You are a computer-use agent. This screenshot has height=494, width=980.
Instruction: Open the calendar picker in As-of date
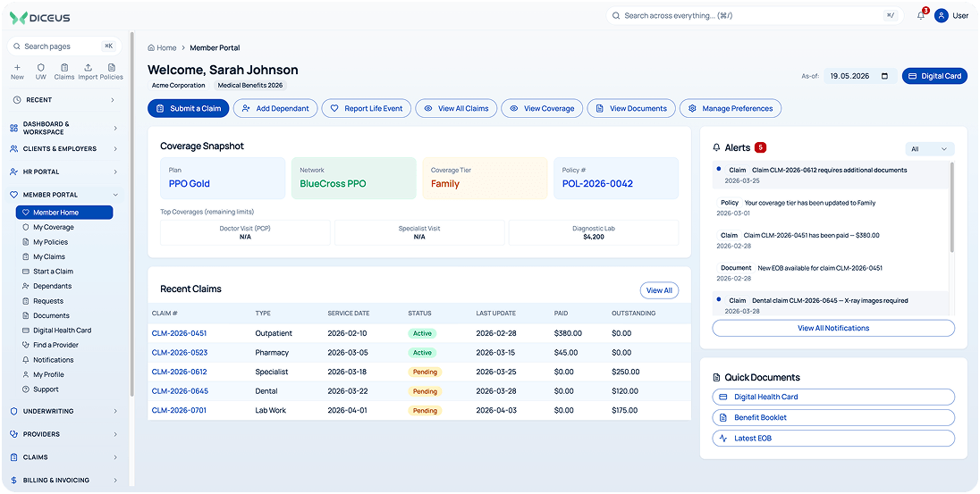point(884,76)
